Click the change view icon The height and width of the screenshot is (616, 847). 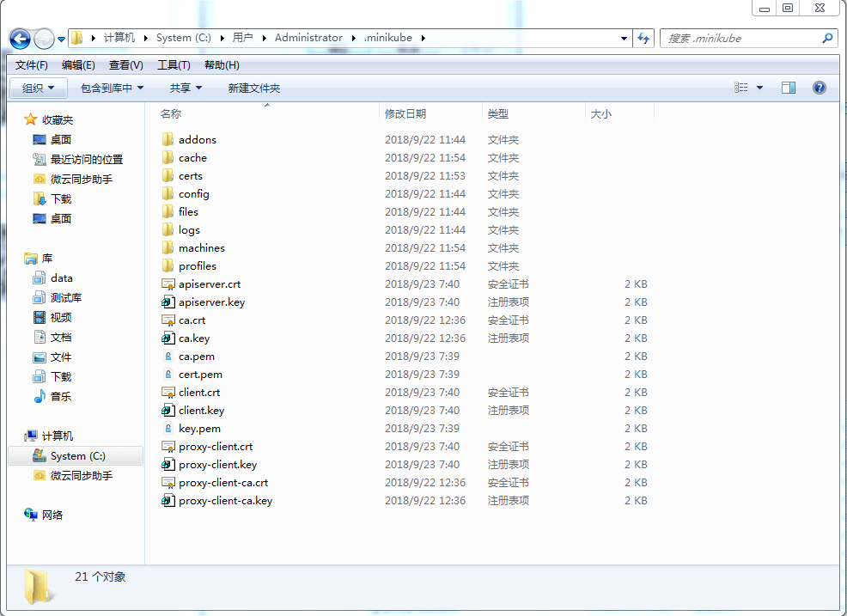pyautogui.click(x=740, y=88)
